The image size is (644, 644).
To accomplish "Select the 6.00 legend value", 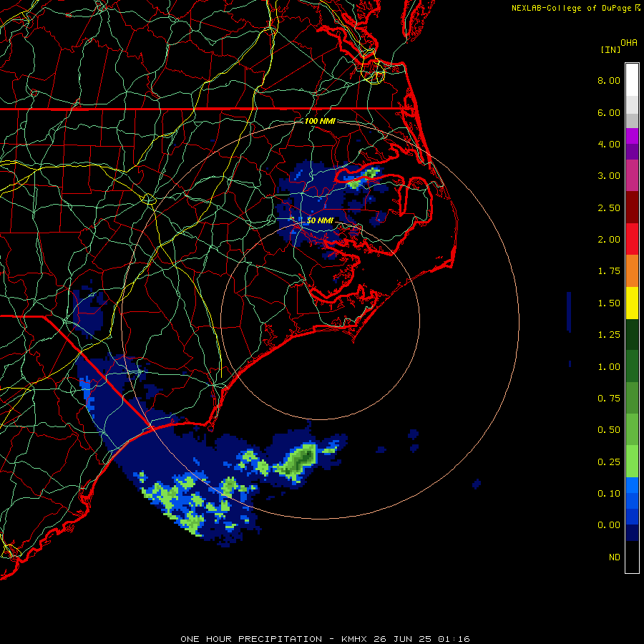I will (x=609, y=112).
